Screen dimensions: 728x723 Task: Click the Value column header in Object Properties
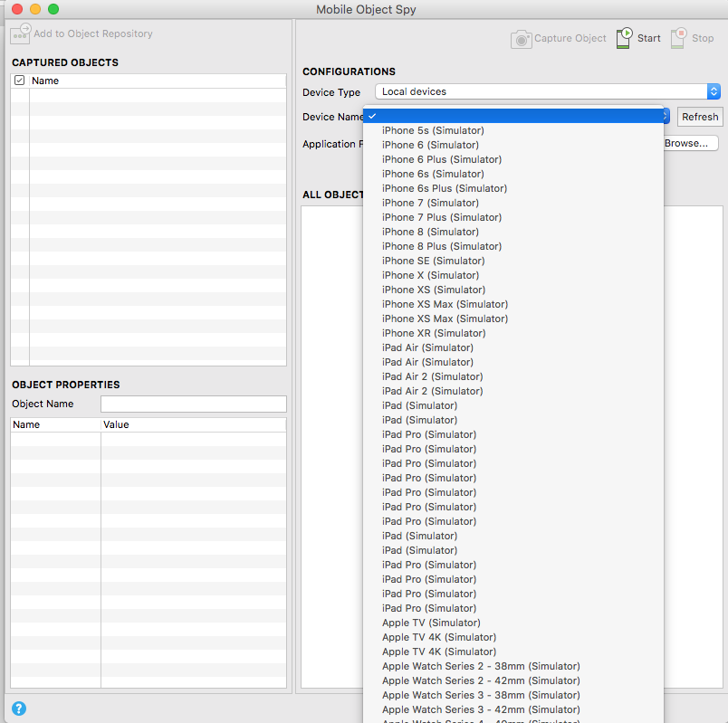click(x=193, y=424)
